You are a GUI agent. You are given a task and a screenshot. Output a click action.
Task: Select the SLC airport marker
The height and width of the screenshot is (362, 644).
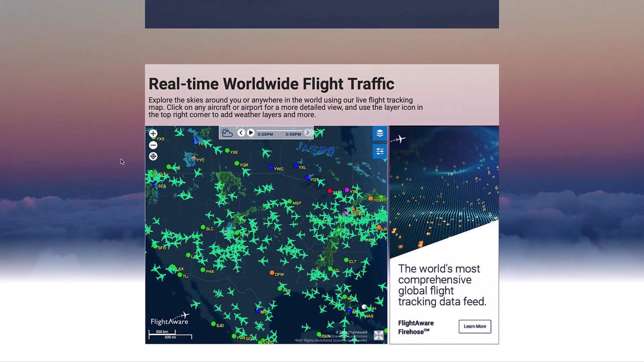tap(203, 228)
